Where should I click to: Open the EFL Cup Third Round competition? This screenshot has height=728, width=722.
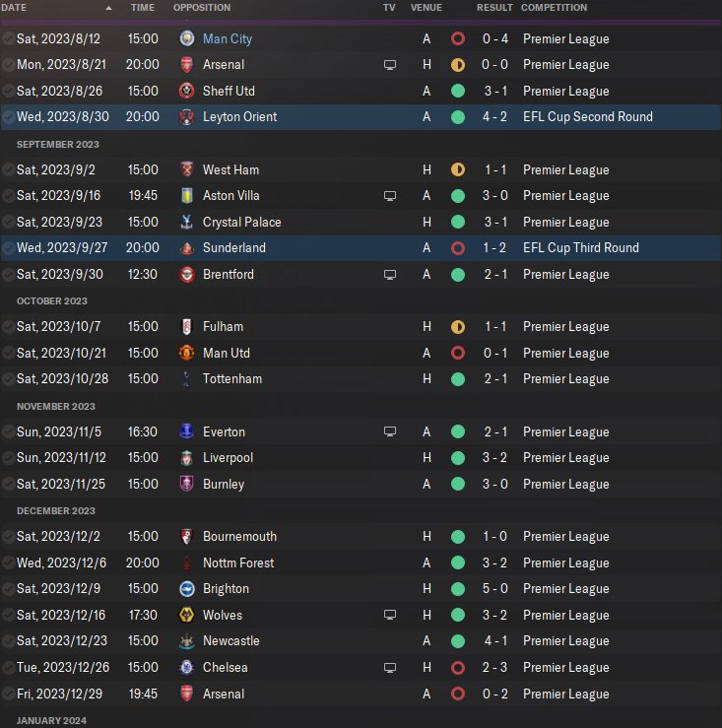[x=581, y=248]
